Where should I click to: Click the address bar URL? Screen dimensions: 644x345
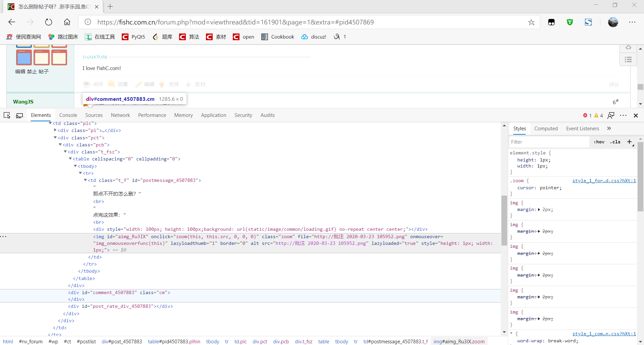235,22
